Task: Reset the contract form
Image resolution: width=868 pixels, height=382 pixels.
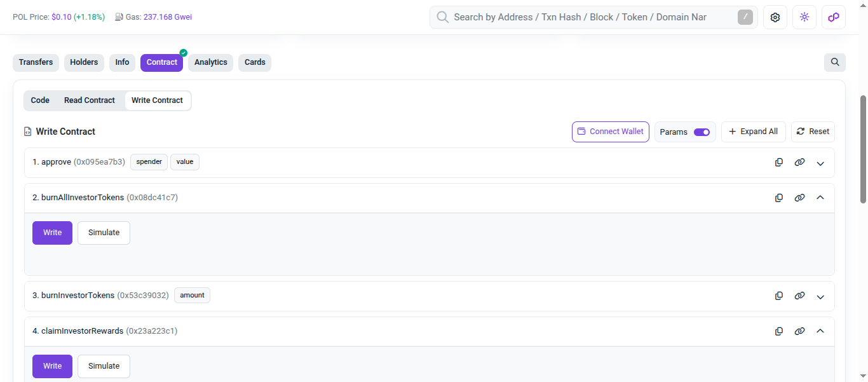Action: pyautogui.click(x=813, y=132)
